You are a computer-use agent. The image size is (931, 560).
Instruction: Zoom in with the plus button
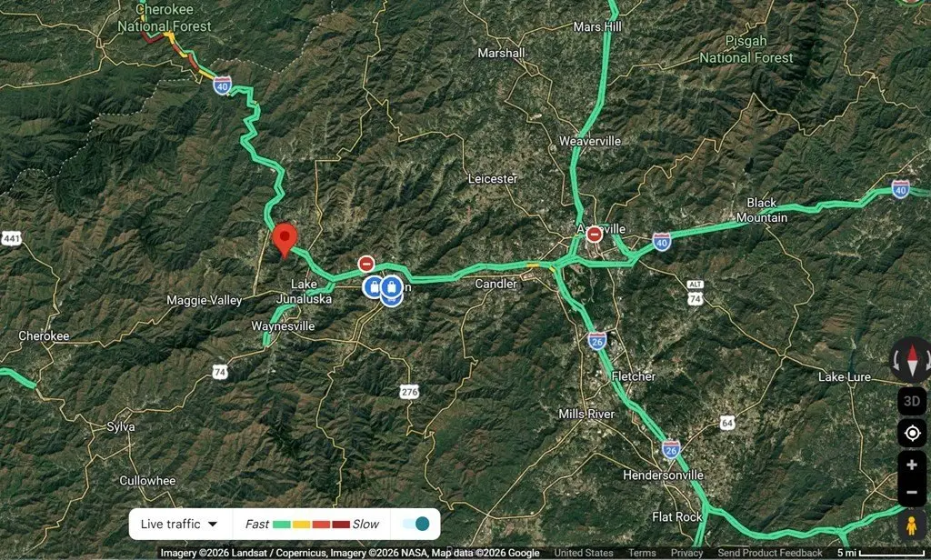(x=912, y=465)
